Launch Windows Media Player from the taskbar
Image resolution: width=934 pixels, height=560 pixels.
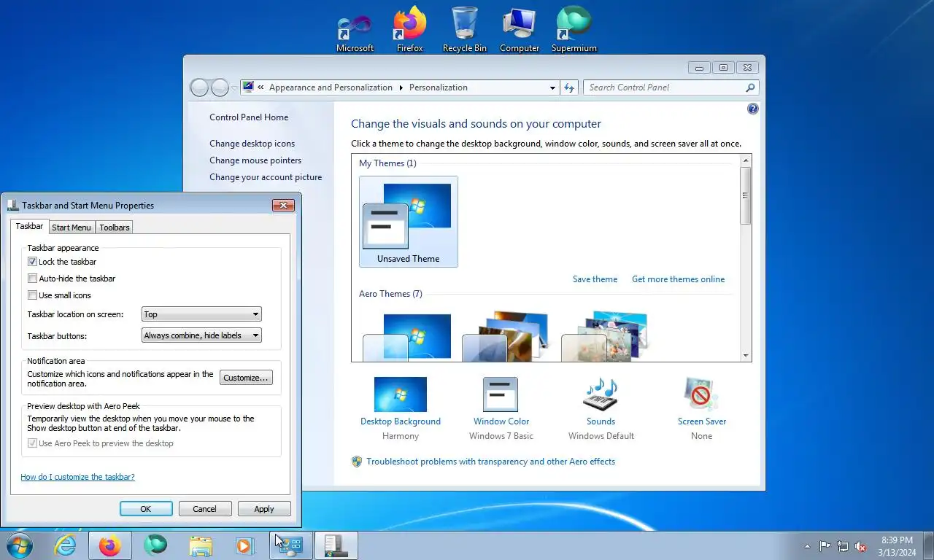[x=244, y=545]
